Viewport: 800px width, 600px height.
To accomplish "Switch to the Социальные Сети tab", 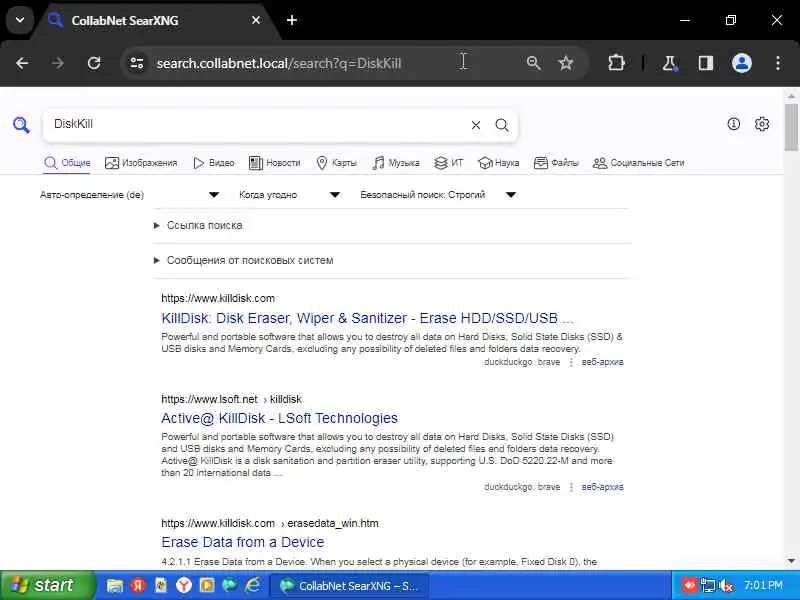I will click(638, 163).
